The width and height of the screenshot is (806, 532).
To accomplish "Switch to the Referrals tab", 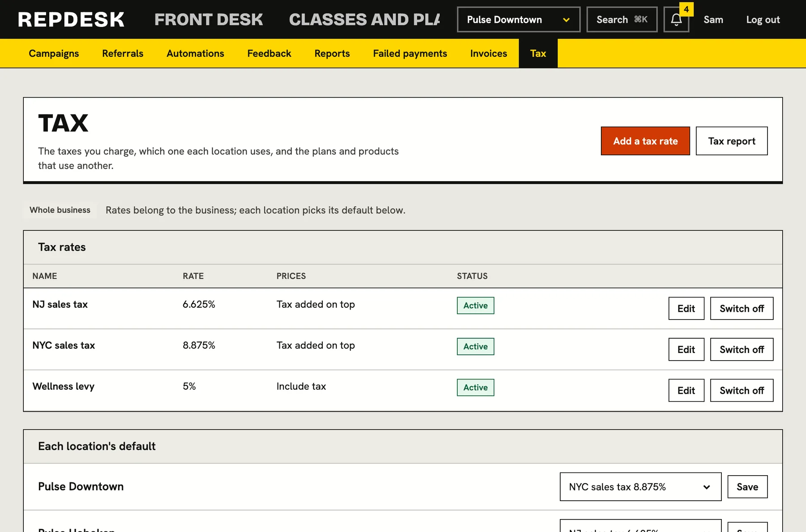I will (x=123, y=53).
